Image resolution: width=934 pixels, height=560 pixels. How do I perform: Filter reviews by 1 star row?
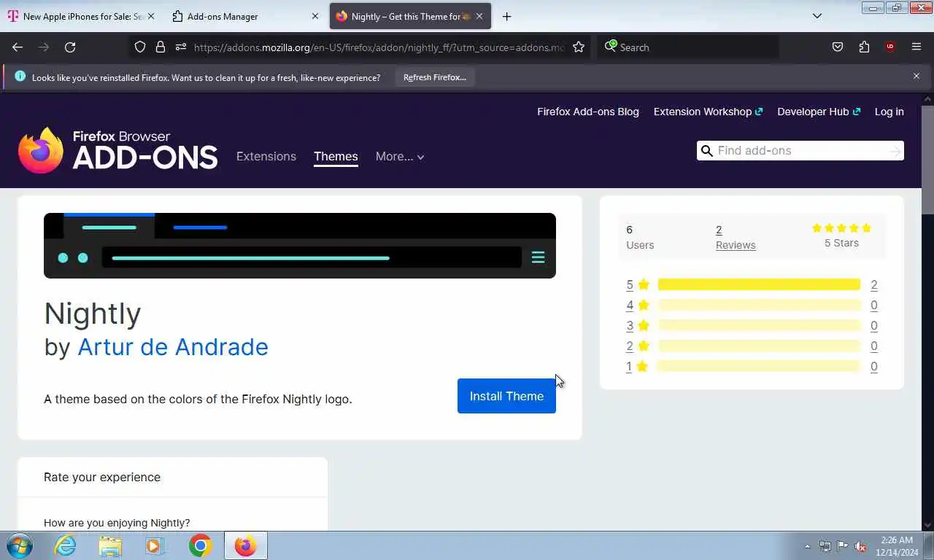[752, 366]
